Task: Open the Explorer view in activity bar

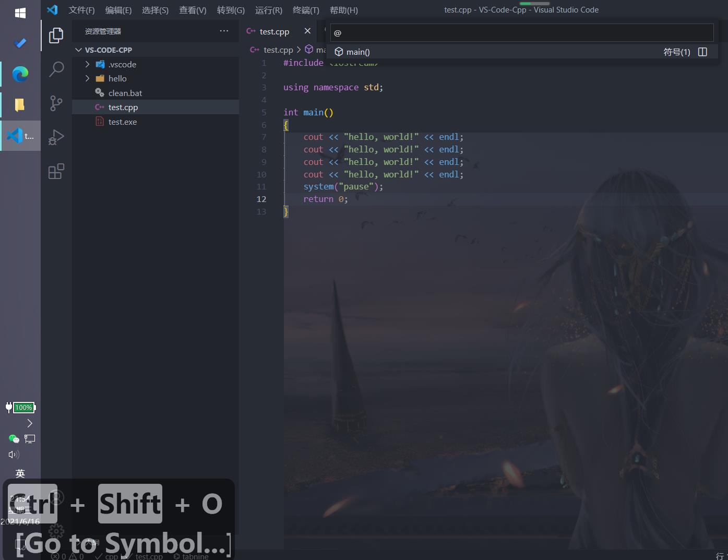Action: pos(56,35)
